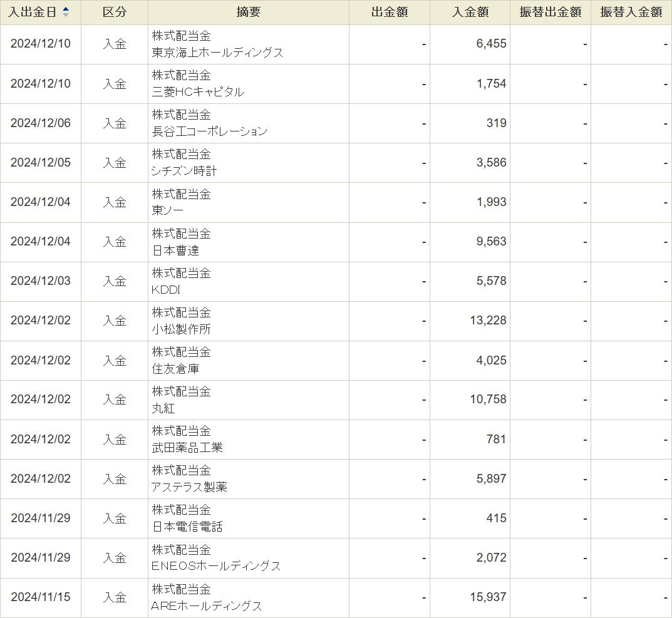The height and width of the screenshot is (618, 672).
Task: Click the 振替入金額 column header
Action: click(x=631, y=12)
